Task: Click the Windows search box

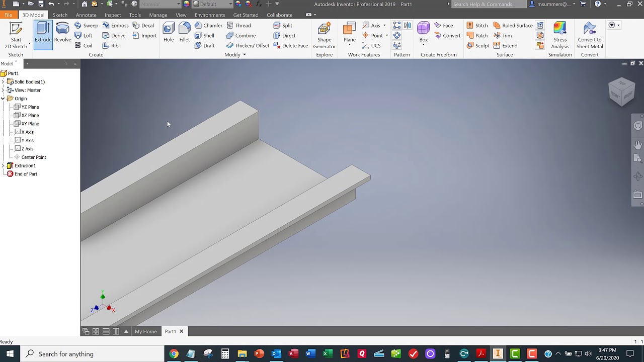Action: 93,354
